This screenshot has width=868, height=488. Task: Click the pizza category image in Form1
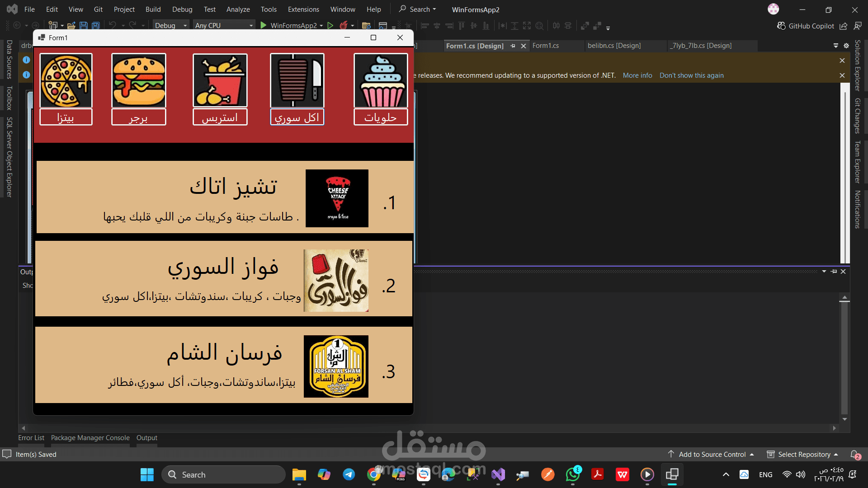66,80
